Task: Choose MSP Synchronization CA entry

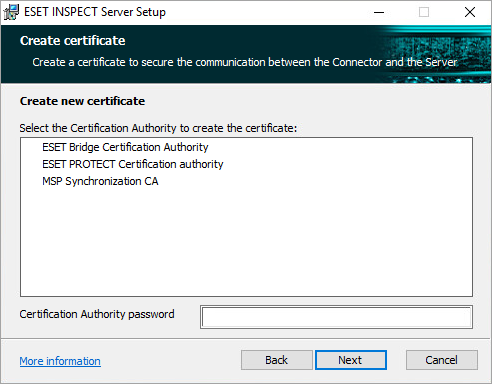Action: [100, 181]
